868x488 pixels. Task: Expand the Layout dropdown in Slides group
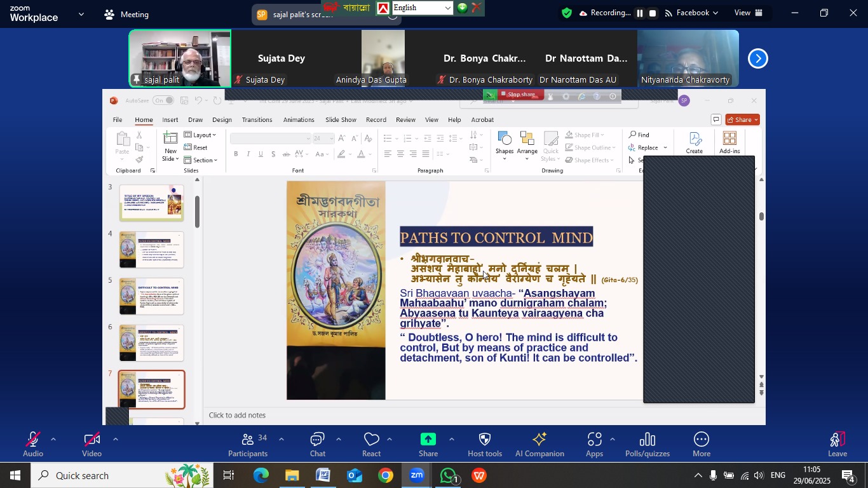201,135
